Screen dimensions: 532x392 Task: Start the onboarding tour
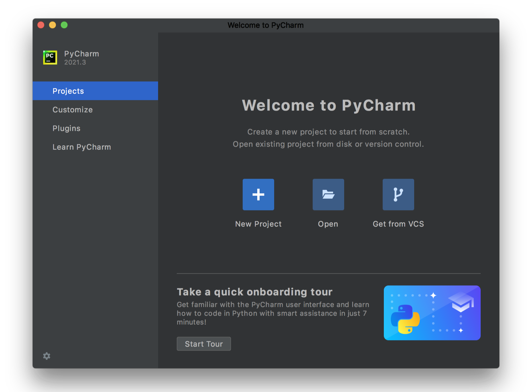pos(204,344)
